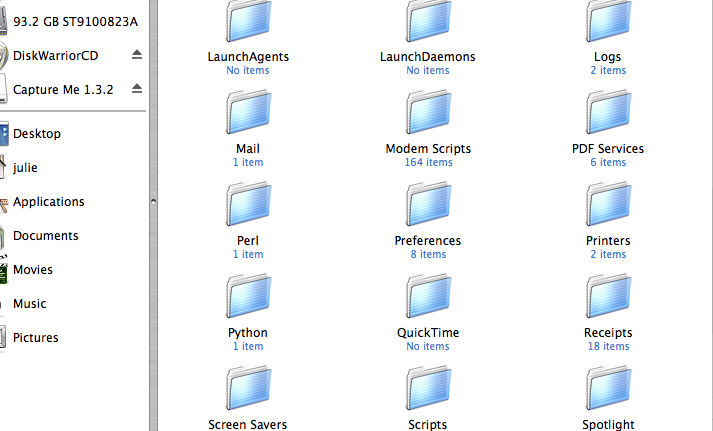Viewport: 713px width, 431px height.
Task: Click the Printers folder name label
Action: pyautogui.click(x=608, y=241)
